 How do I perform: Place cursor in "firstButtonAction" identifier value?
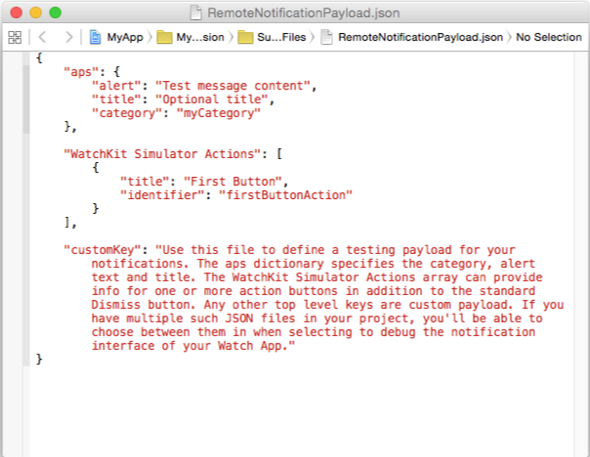tap(286, 195)
